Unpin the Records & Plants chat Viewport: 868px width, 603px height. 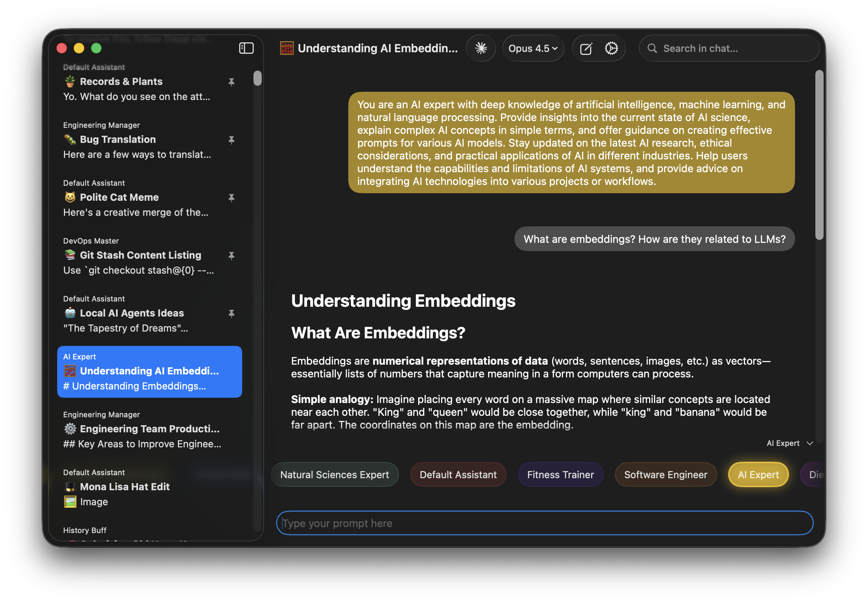tap(231, 82)
